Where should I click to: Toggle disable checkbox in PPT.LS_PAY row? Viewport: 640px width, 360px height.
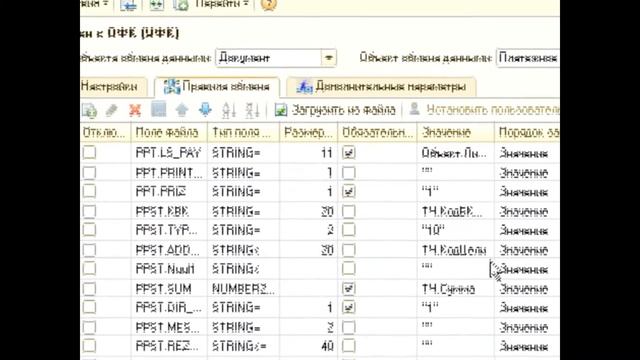pos(89,153)
